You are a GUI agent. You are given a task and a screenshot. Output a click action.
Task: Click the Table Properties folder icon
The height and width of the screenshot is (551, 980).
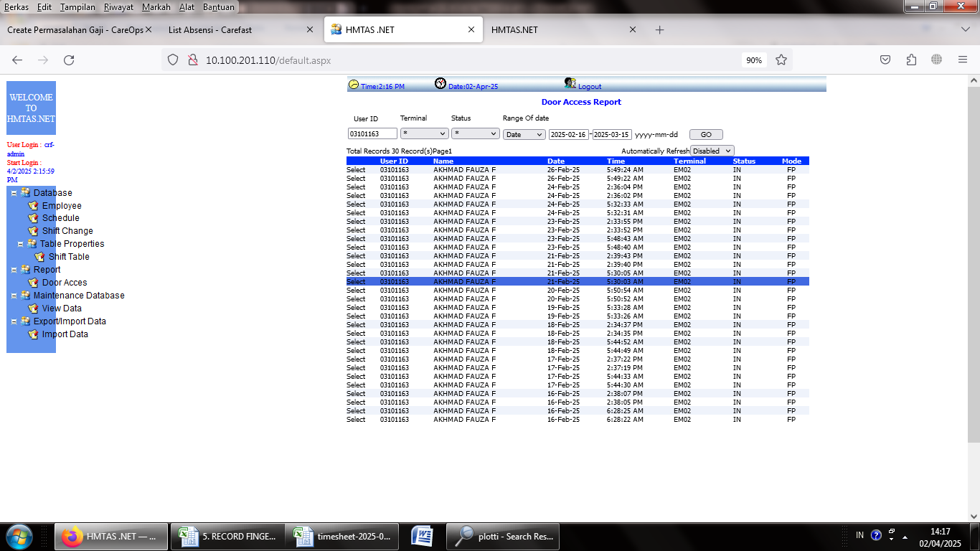[32, 244]
